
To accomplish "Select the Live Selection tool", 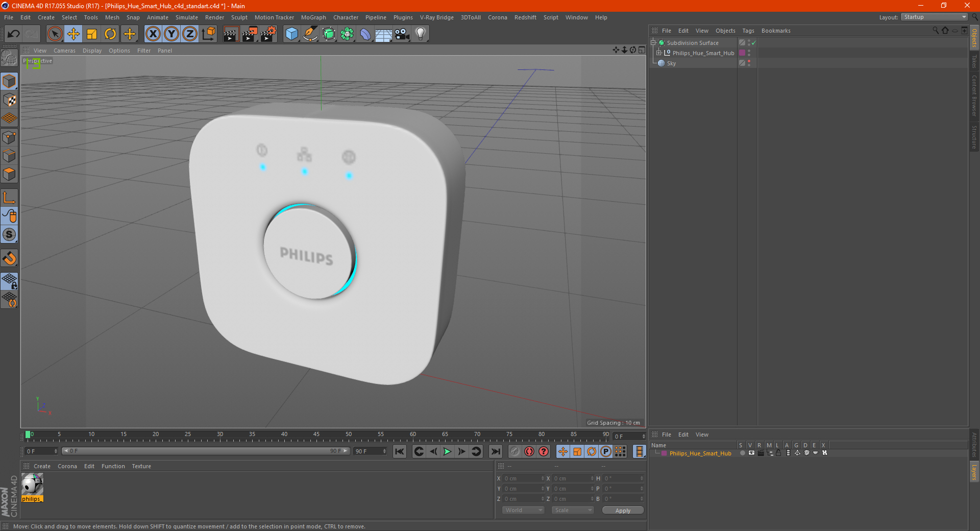I will pos(55,34).
